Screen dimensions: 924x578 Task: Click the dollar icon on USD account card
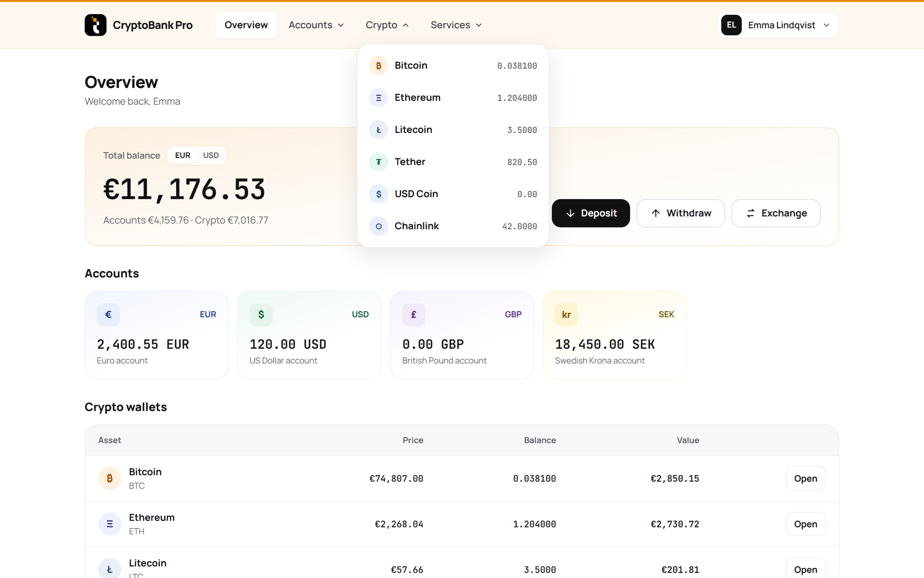click(261, 315)
